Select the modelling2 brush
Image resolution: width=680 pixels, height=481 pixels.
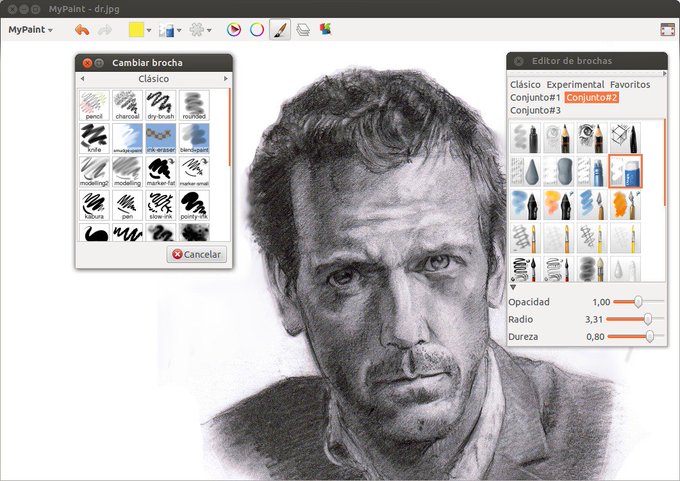pyautogui.click(x=94, y=172)
